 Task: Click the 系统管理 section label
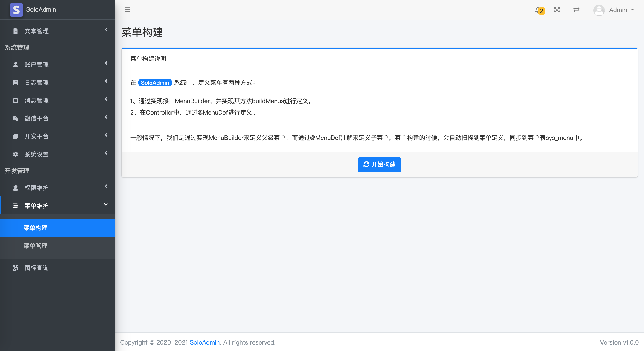pos(17,47)
